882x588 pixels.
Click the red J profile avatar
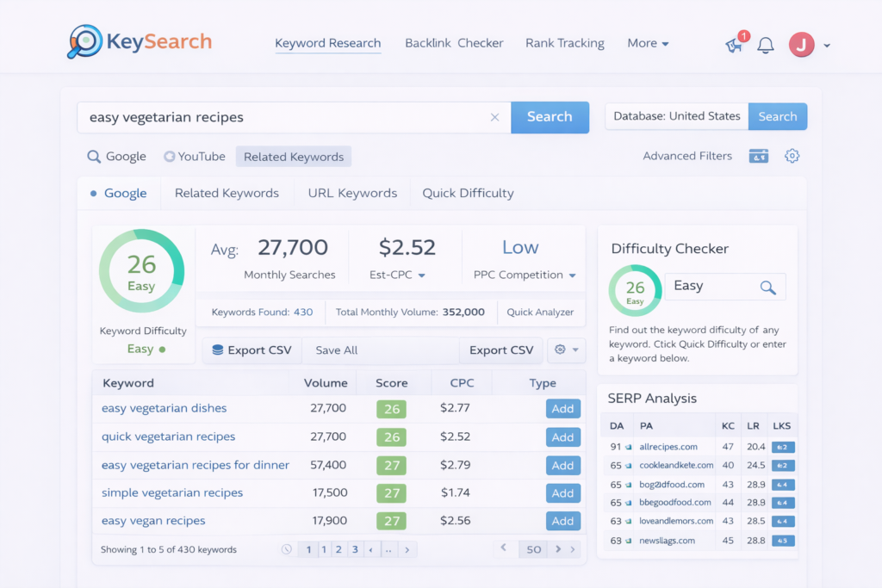click(x=801, y=45)
